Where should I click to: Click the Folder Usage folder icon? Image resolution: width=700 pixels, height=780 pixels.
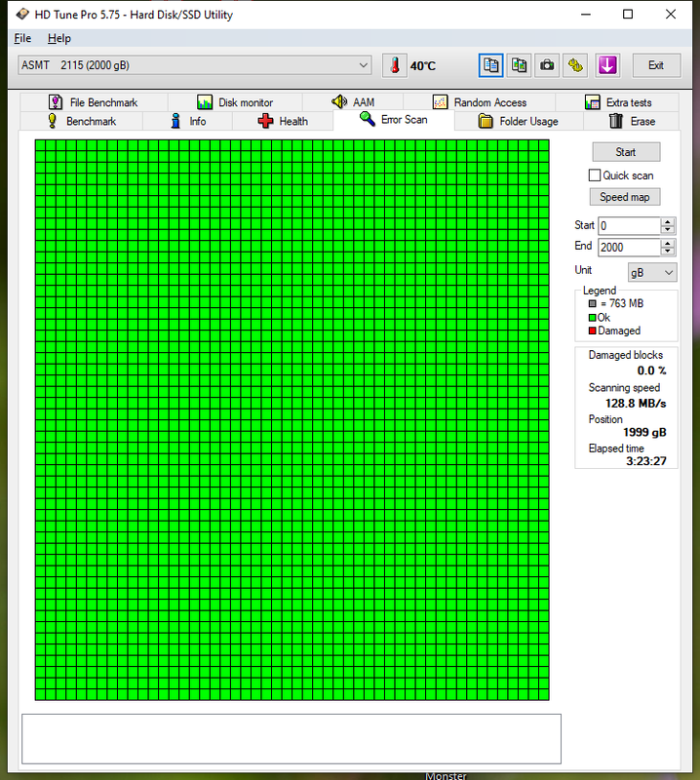coord(486,121)
